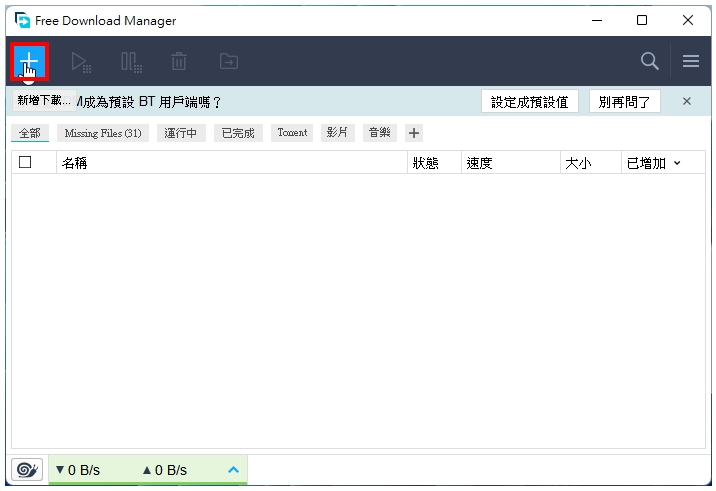This screenshot has width=716, height=491.
Task: Select the 運行中 filter tab
Action: coord(181,133)
